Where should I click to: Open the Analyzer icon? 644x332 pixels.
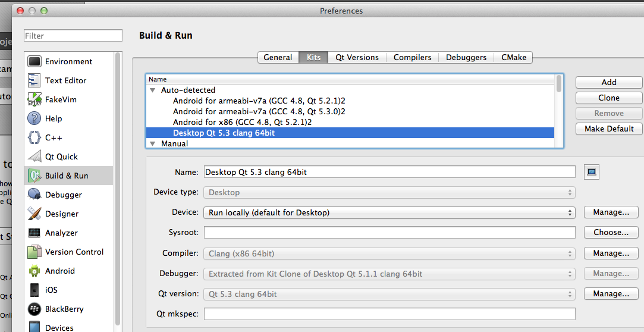(34, 233)
